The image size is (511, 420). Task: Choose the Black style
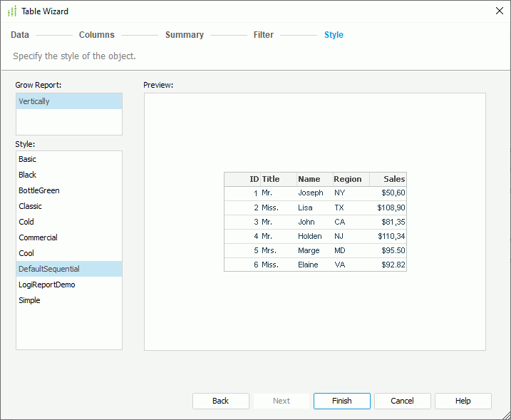pyautogui.click(x=69, y=175)
